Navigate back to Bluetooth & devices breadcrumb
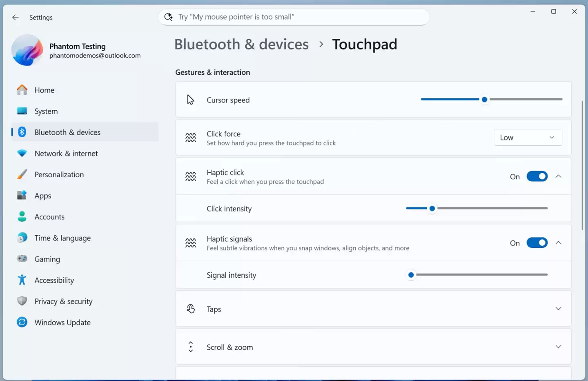The height and width of the screenshot is (381, 588). point(241,44)
